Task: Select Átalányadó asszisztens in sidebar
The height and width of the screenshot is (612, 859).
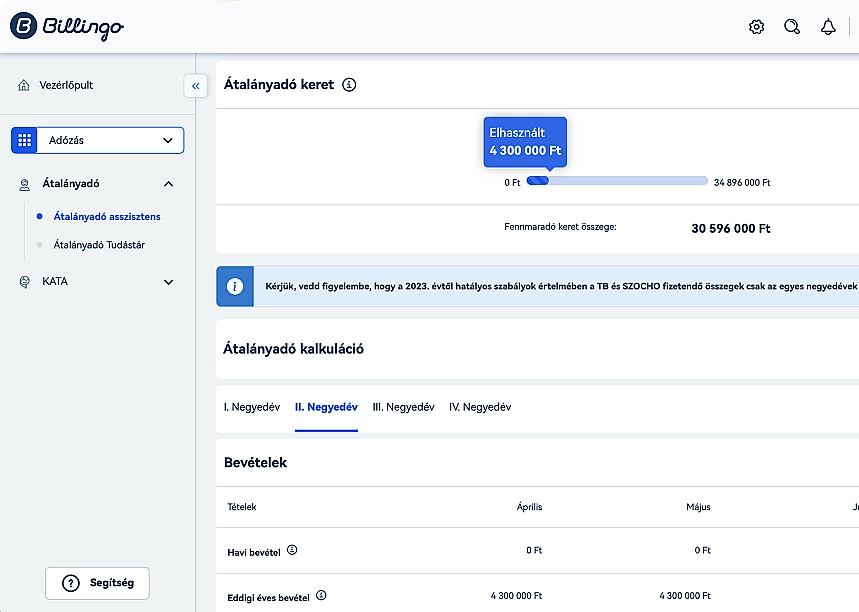Action: click(107, 216)
